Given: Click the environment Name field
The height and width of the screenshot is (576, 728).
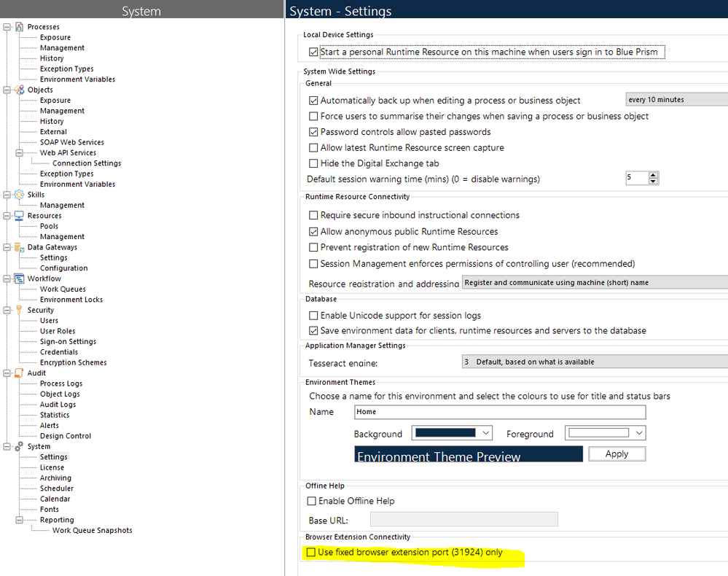Looking at the screenshot, I should [x=500, y=412].
